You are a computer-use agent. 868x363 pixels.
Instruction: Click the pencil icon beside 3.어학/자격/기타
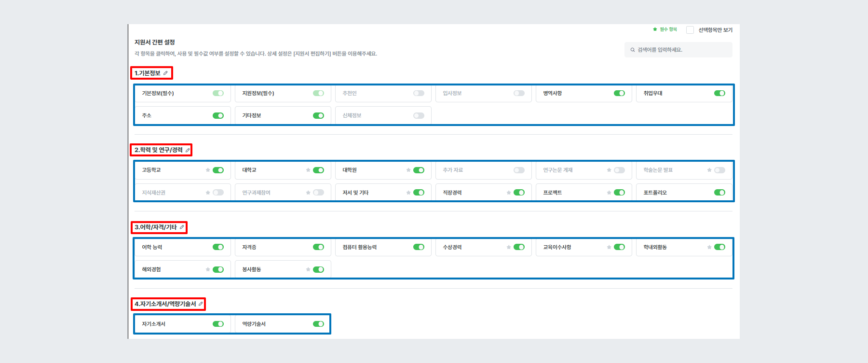coord(182,227)
